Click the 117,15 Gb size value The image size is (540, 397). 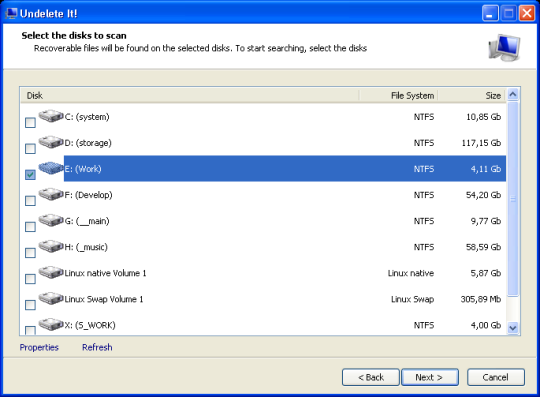481,143
